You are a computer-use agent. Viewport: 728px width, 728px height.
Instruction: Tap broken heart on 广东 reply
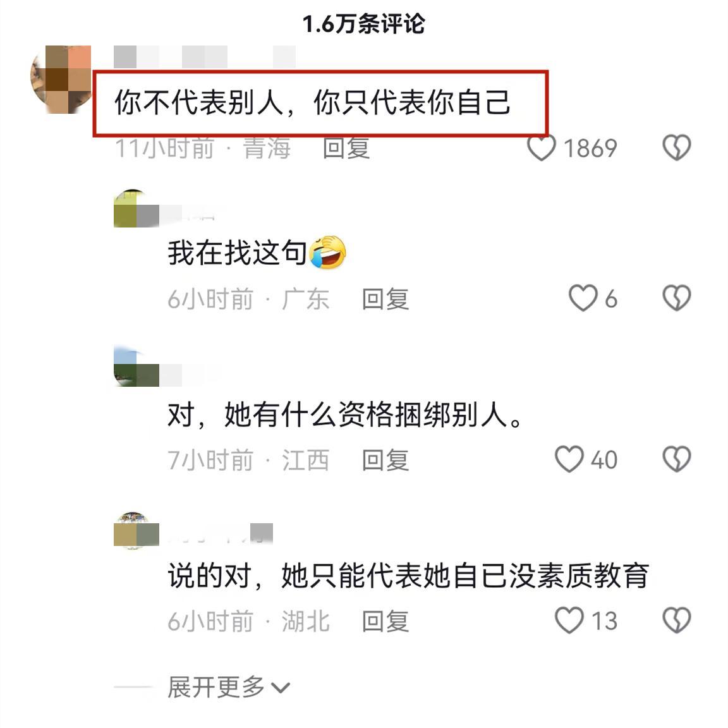point(676,298)
